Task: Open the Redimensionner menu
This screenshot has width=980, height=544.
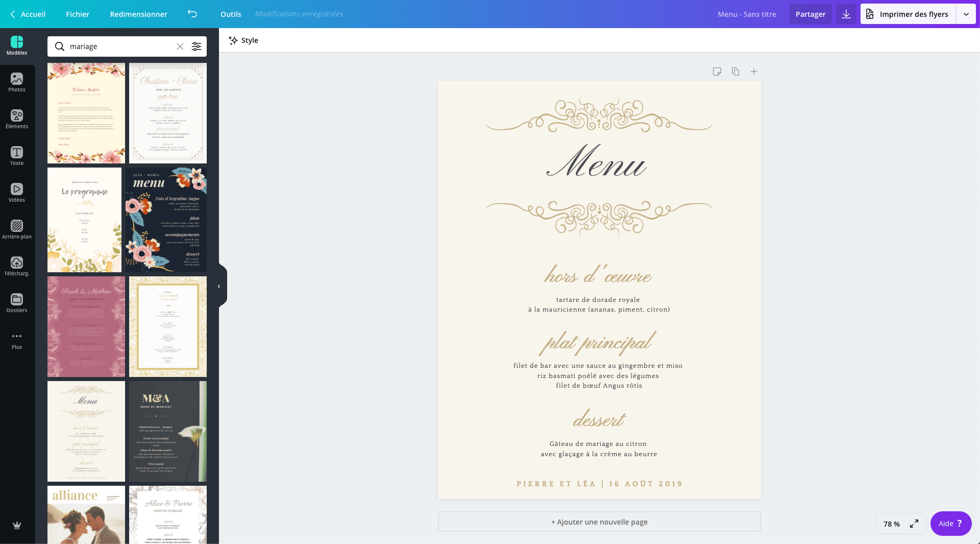Action: coord(138,14)
